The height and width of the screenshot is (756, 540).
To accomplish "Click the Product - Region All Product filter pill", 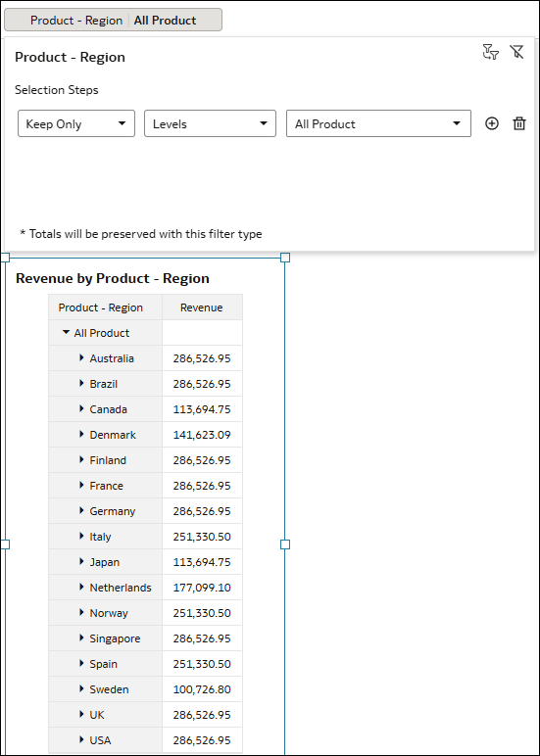I will (x=113, y=20).
